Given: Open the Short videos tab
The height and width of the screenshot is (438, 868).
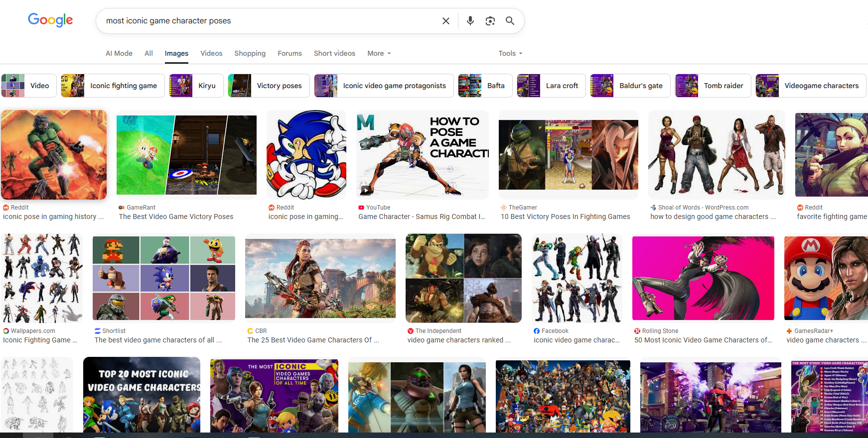Looking at the screenshot, I should tap(334, 53).
